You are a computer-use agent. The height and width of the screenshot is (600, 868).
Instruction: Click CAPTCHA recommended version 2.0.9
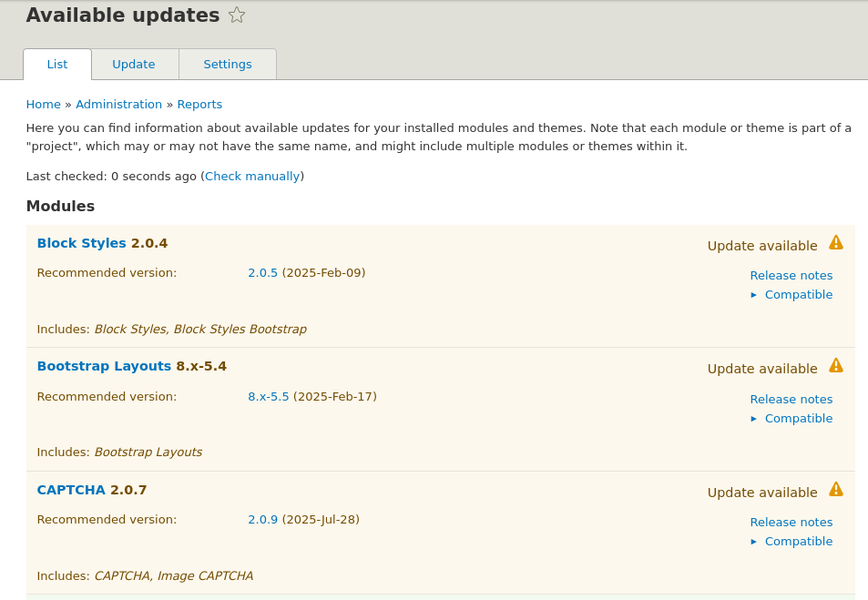point(262,520)
